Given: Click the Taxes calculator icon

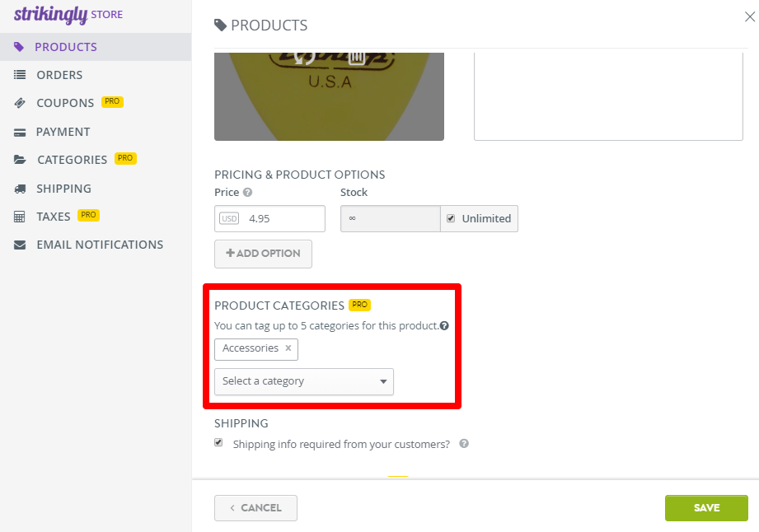Looking at the screenshot, I should [20, 216].
